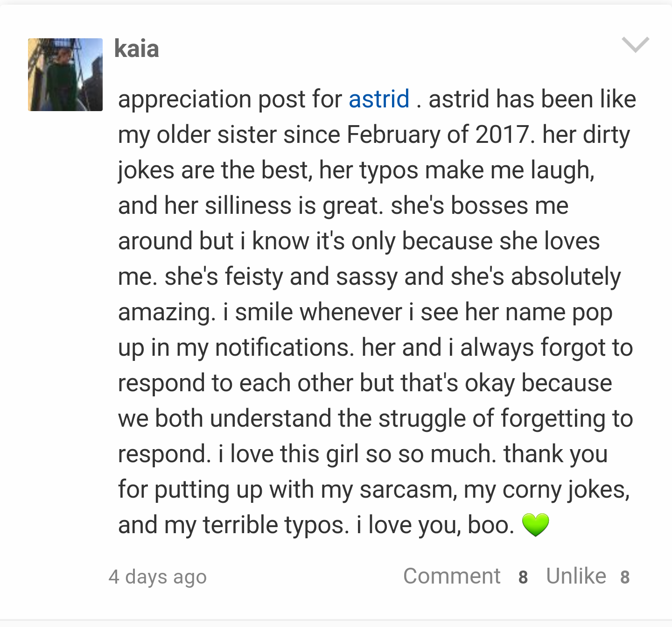
Task: Click the word February in the post
Action: point(393,135)
